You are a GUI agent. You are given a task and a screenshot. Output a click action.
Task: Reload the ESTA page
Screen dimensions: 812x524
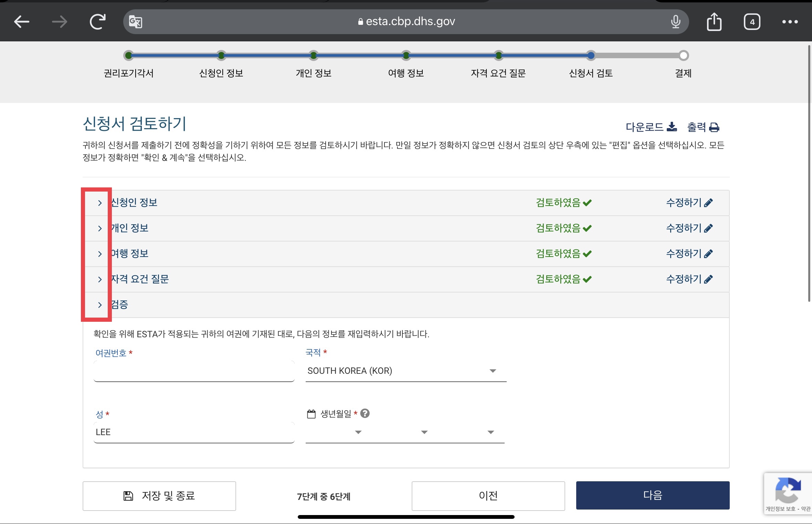coord(98,22)
